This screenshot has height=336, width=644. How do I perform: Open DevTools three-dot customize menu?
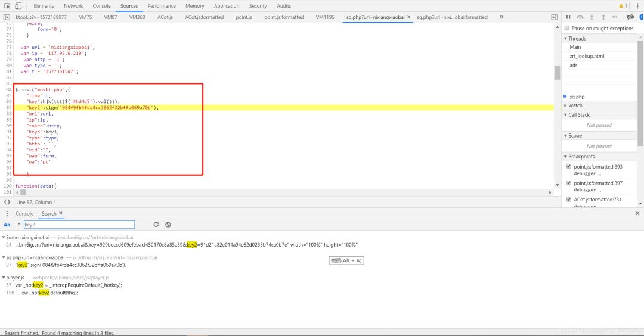pos(637,6)
